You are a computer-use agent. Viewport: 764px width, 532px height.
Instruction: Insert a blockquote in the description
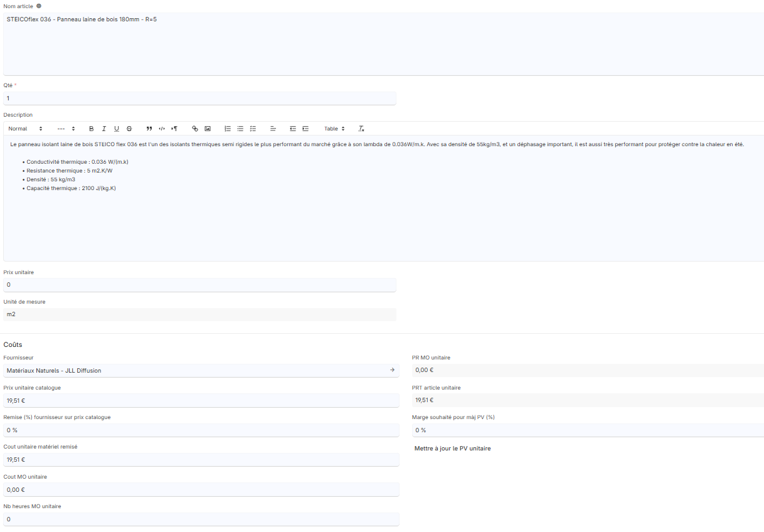click(x=149, y=129)
